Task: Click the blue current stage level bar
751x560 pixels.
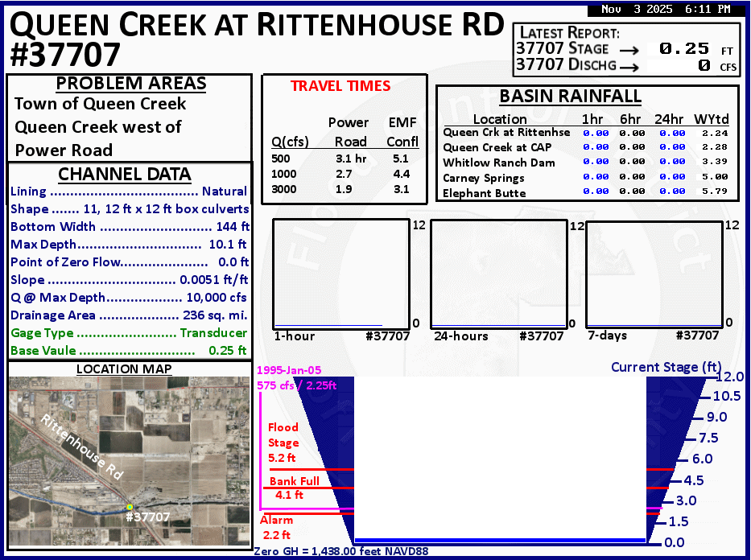Action: coord(500,540)
